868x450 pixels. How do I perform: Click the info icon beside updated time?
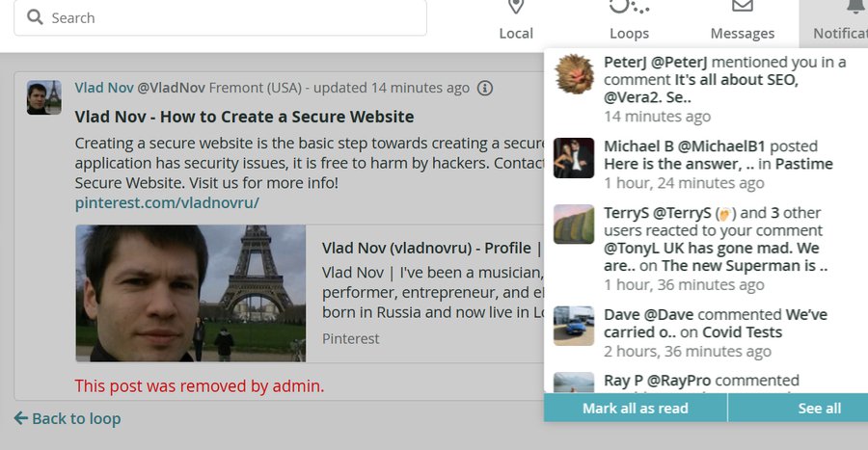point(485,88)
